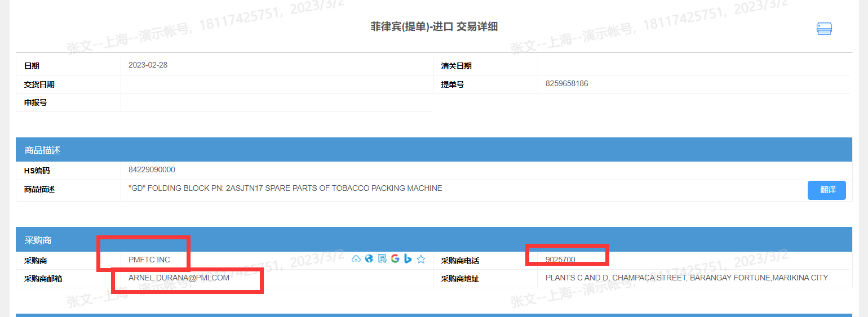
Task: Select the date value 2023-02-28
Action: click(x=148, y=65)
